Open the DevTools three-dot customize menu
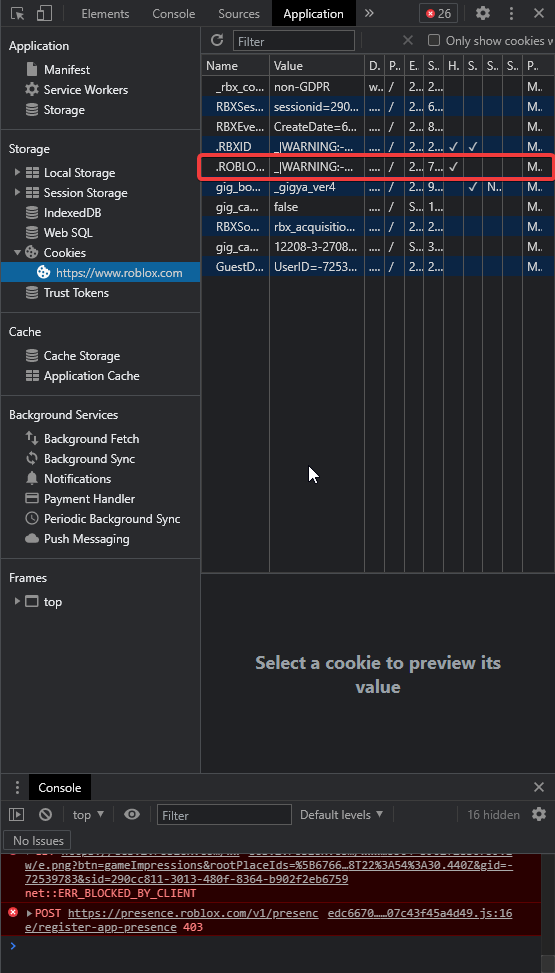Screen dimensions: 555x973 pyautogui.click(x=511, y=13)
